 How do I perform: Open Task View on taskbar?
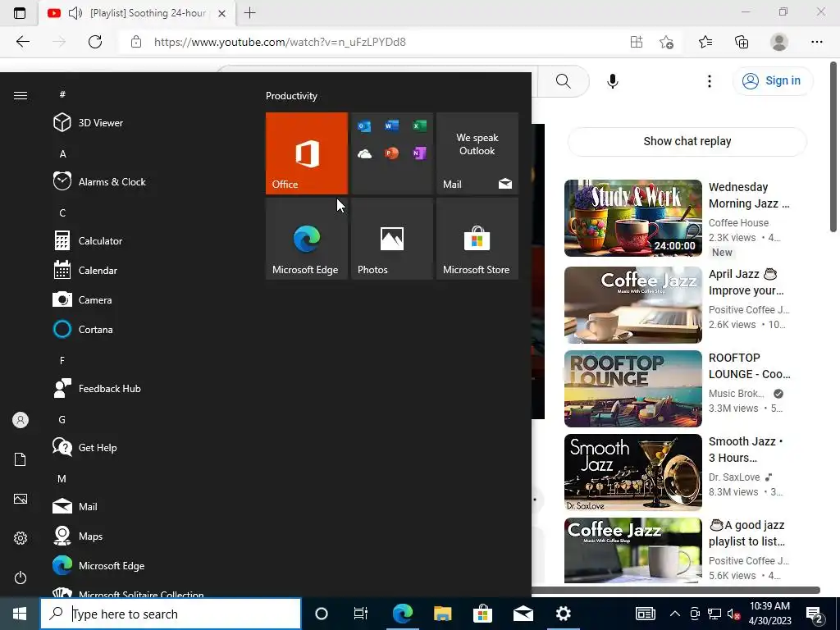pos(361,614)
